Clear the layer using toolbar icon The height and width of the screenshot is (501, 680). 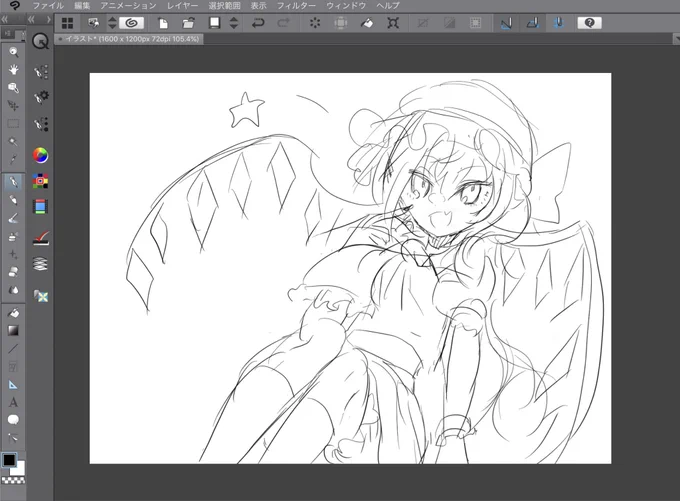pyautogui.click(x=315, y=23)
